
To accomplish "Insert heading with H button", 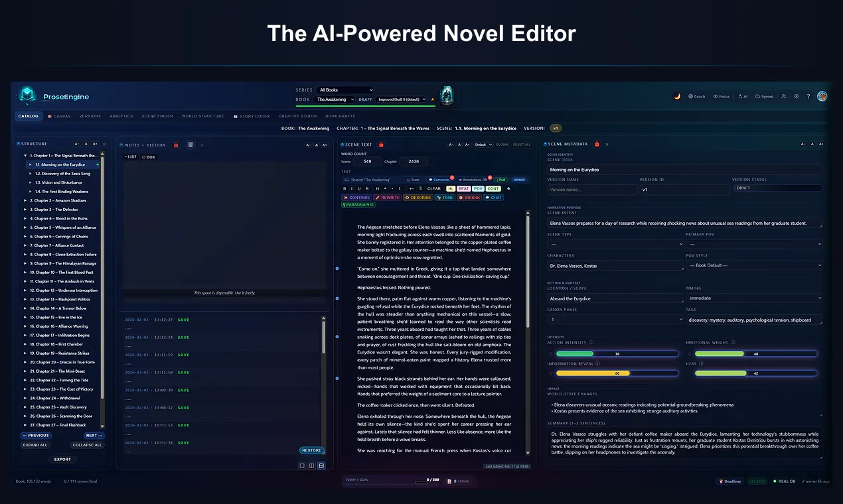I will pyautogui.click(x=378, y=188).
